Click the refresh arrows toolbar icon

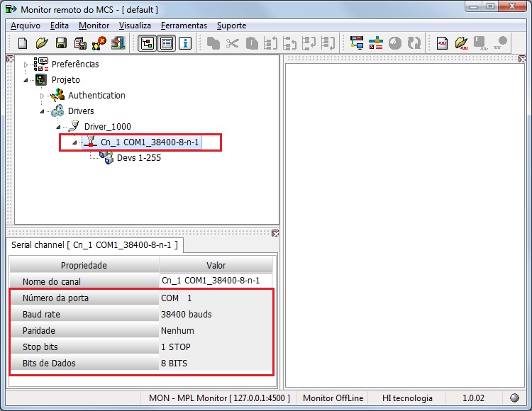(414, 43)
